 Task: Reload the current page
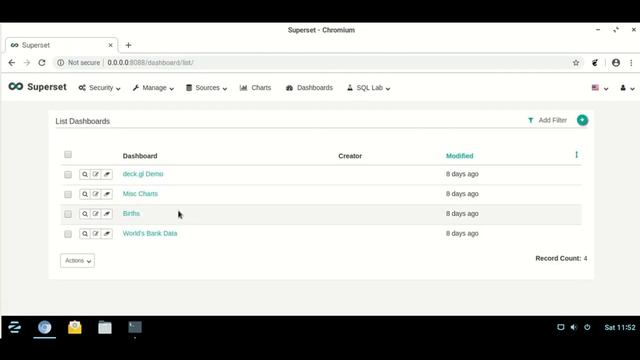42,62
